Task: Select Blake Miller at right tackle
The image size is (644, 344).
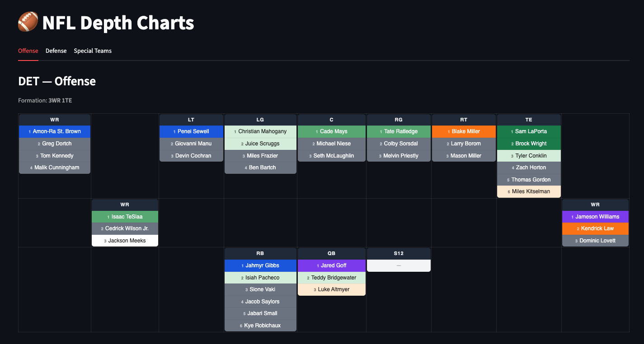Action: [464, 131]
